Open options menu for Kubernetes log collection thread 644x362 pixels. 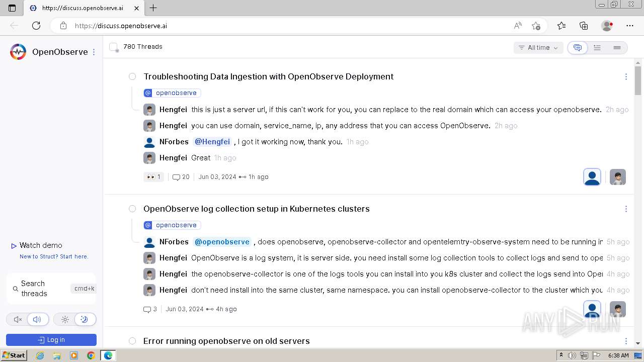626,209
